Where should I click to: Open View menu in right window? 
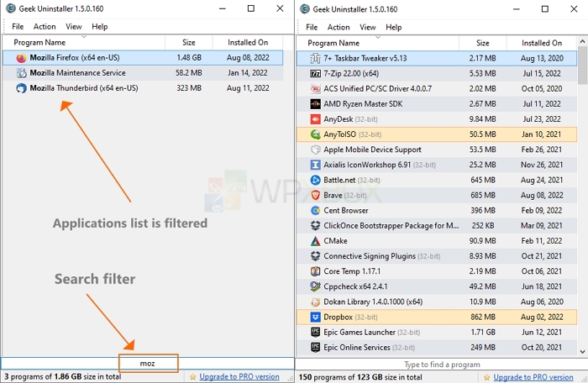point(368,28)
